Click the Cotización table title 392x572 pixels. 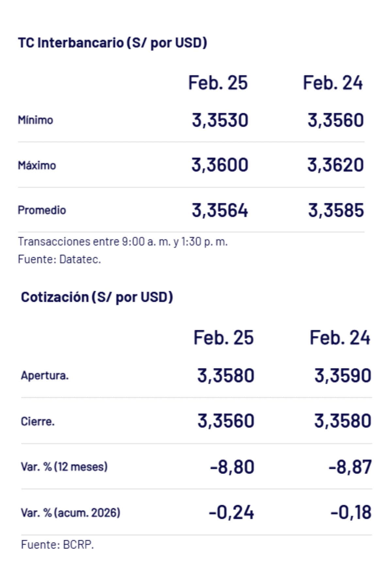(x=97, y=297)
